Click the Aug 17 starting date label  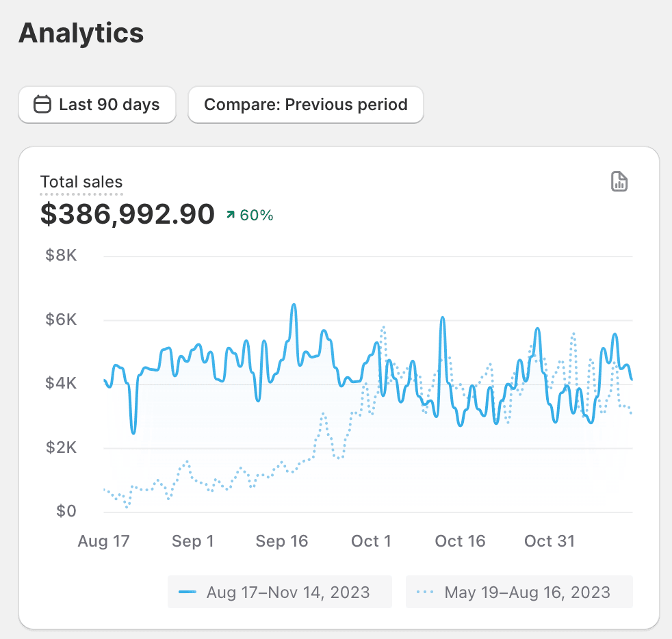coord(103,541)
